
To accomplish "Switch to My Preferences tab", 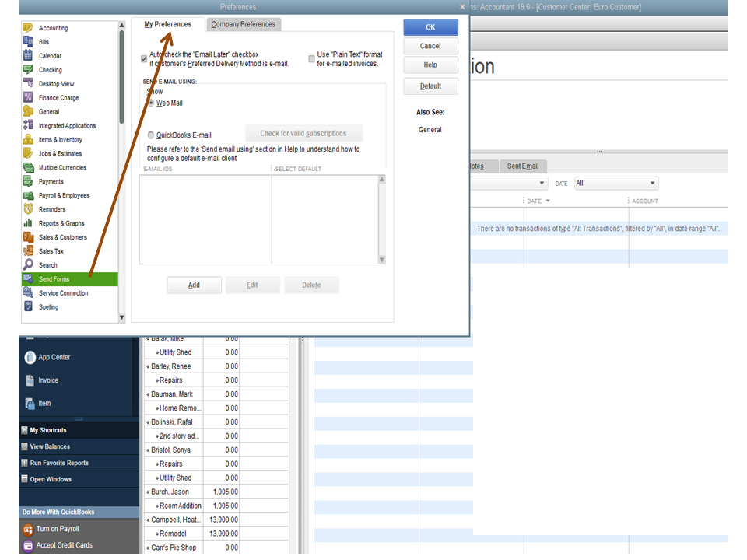I will pyautogui.click(x=168, y=24).
